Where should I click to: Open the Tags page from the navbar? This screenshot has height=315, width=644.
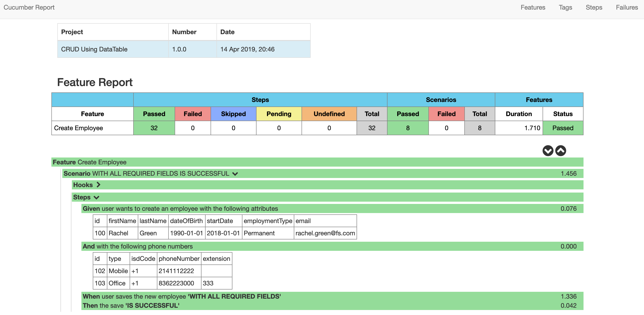click(566, 7)
